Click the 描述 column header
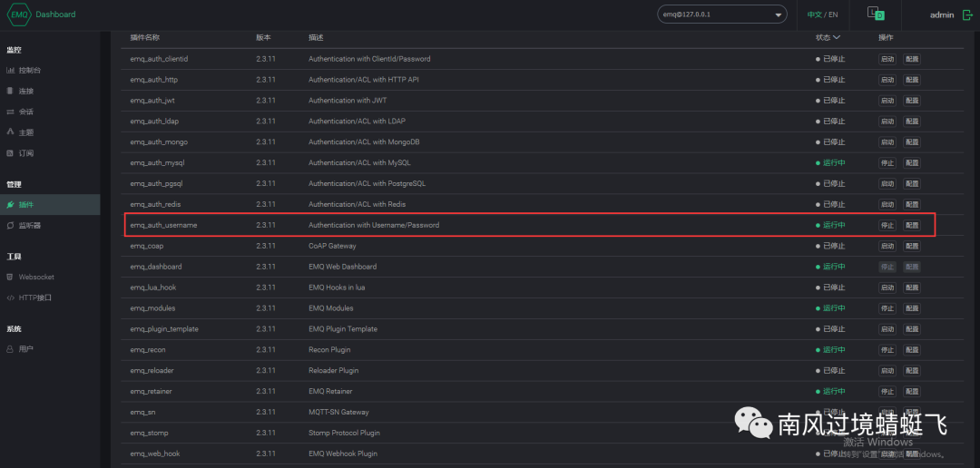The height and width of the screenshot is (468, 980). coord(316,37)
